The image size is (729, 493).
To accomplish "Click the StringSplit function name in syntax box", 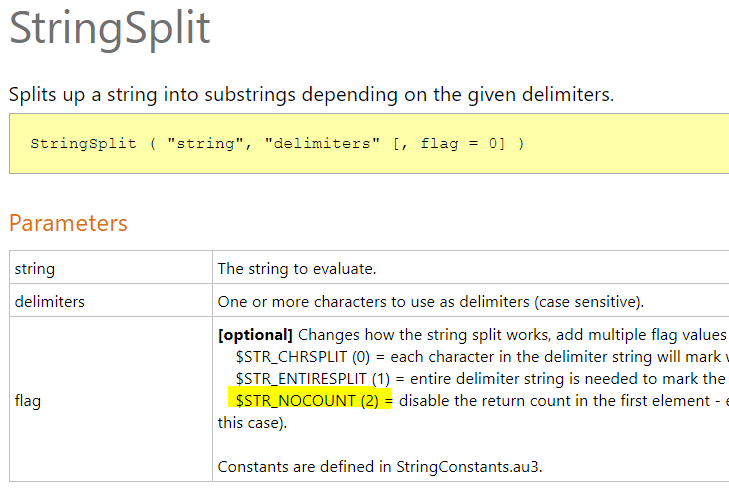I will (83, 143).
